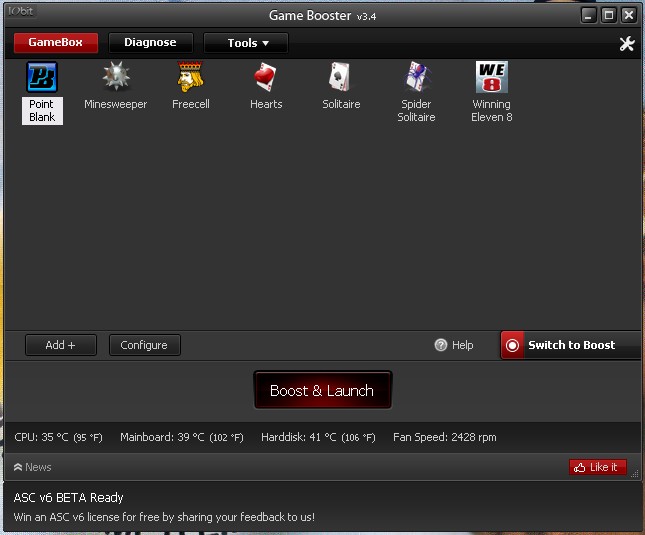
Task: Click the ASC v6 license feedback text
Action: coord(164,517)
